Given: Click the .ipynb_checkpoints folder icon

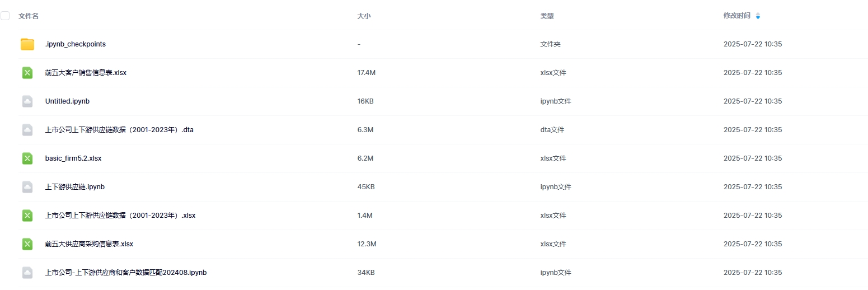Looking at the screenshot, I should pos(27,44).
